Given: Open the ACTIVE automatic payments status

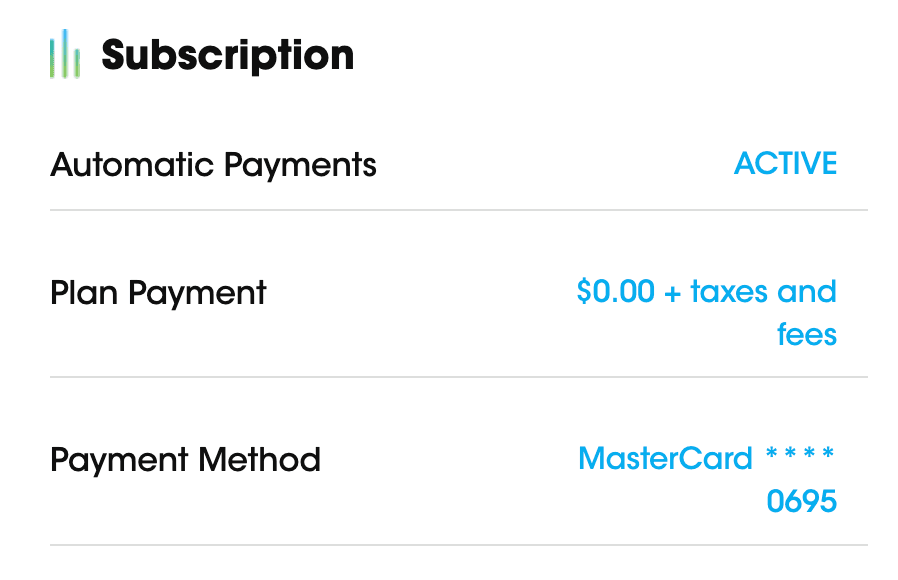Looking at the screenshot, I should tap(785, 163).
